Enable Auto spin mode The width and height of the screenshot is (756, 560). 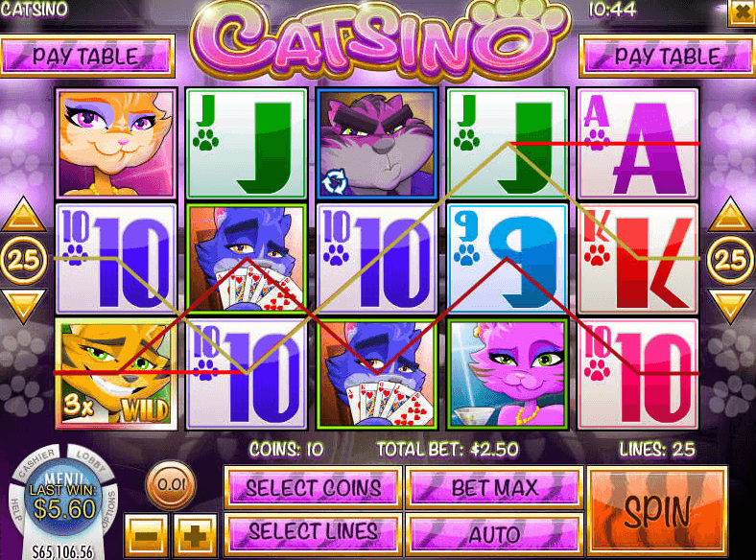(x=495, y=534)
